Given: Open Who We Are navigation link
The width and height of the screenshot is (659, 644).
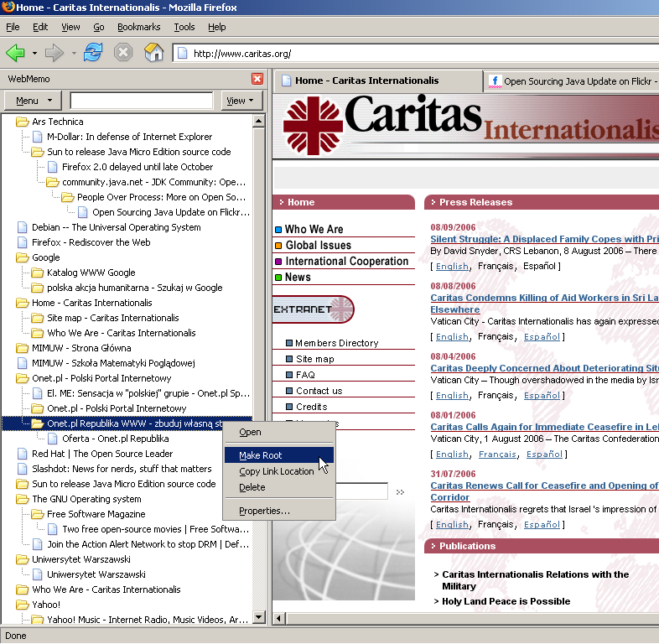Looking at the screenshot, I should [x=314, y=229].
